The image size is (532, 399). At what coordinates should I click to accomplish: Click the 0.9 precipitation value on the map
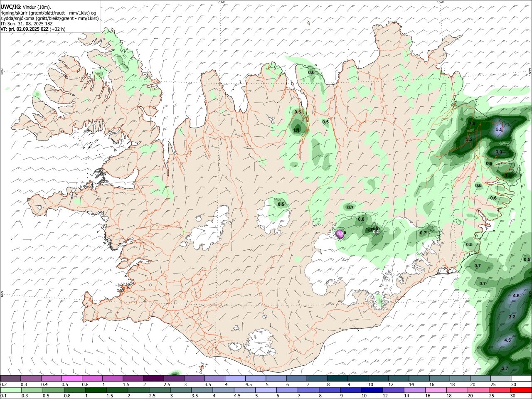(489, 163)
